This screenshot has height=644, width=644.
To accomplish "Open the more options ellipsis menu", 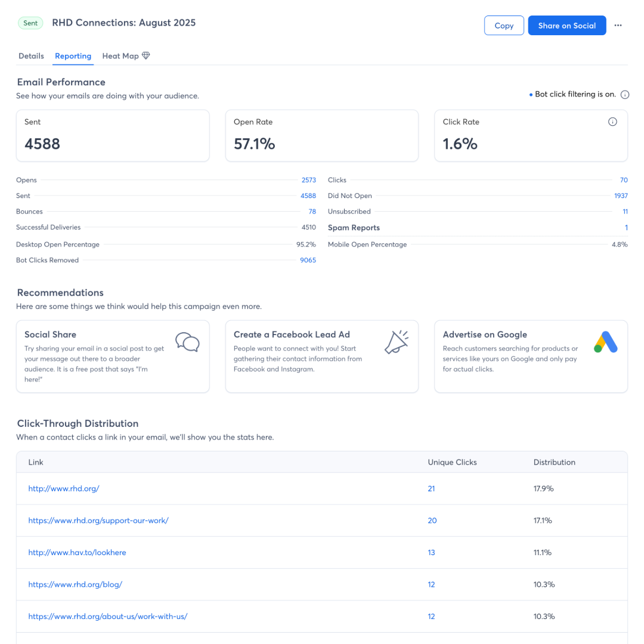I will [x=618, y=25].
